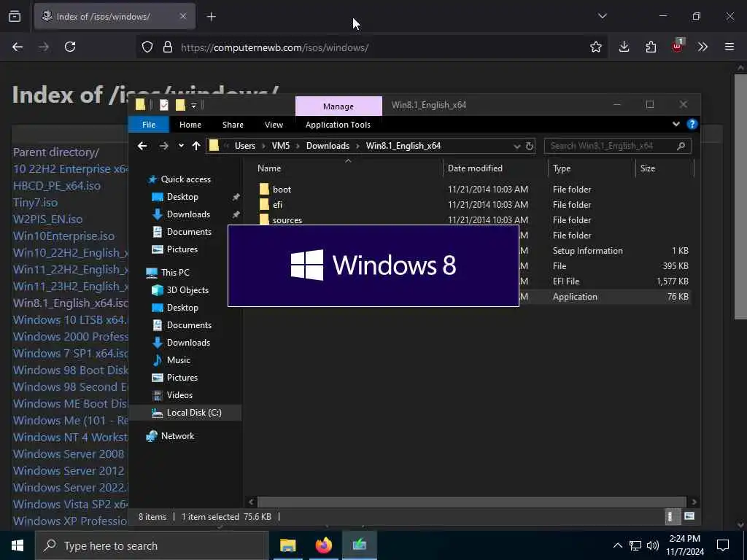
Task: Select the boot folder
Action: click(x=282, y=189)
